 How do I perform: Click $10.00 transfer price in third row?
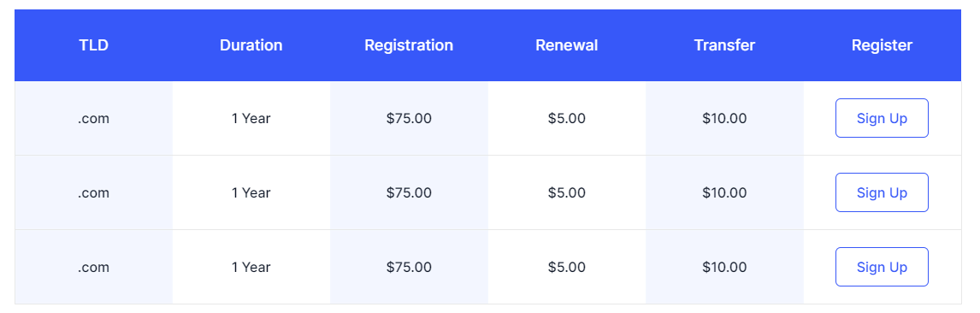pos(724,267)
